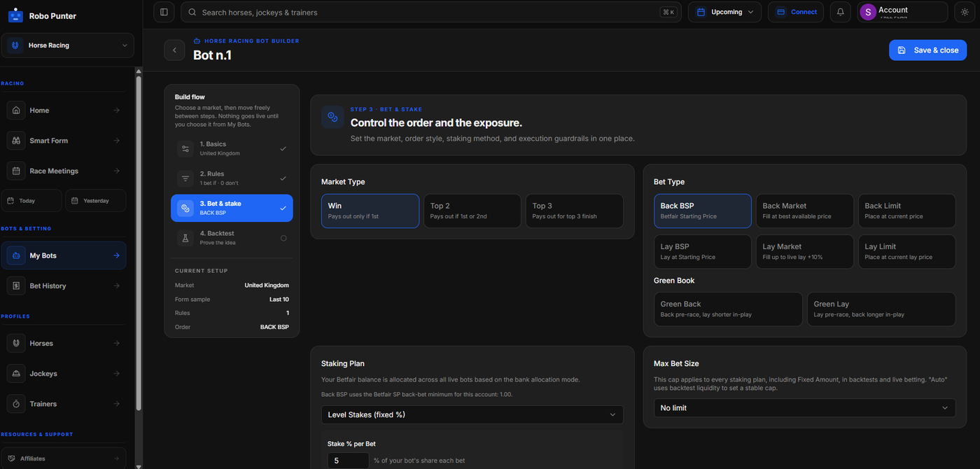Click the Race Meetings calendar icon
Image resolution: width=980 pixels, height=469 pixels.
(x=17, y=171)
